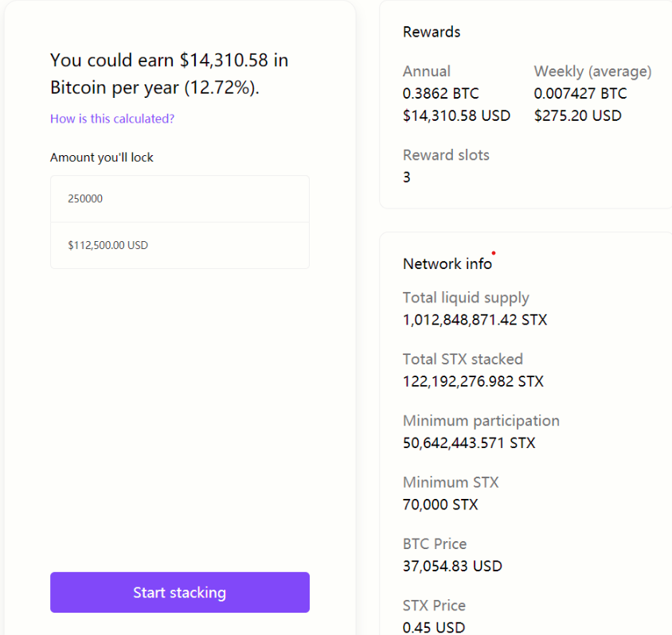Select the annual 0.3862 BTC reward

(441, 93)
